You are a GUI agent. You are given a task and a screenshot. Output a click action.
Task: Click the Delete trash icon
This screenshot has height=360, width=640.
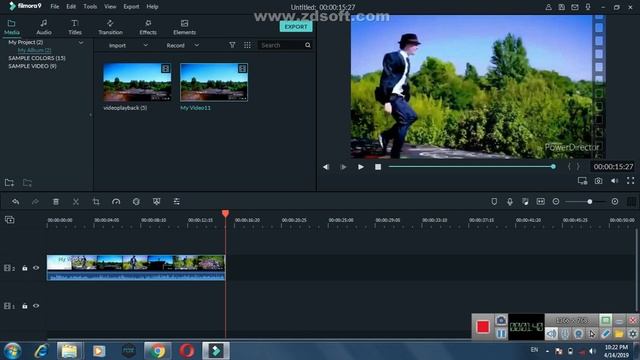(x=56, y=202)
